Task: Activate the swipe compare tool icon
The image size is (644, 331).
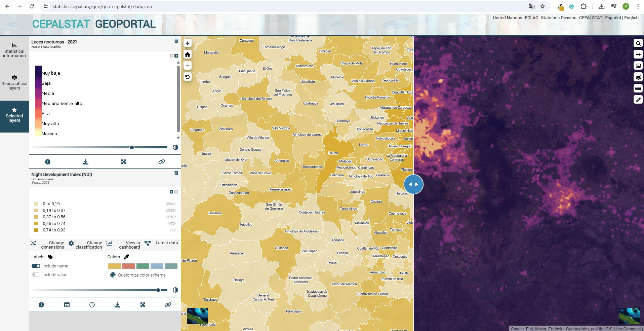Action: (638, 54)
